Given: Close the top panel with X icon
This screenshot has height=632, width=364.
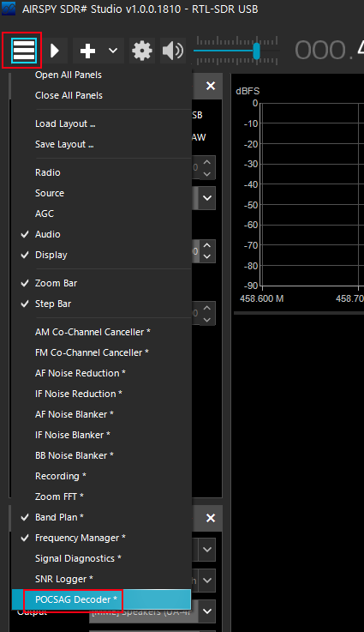Looking at the screenshot, I should pos(211,86).
